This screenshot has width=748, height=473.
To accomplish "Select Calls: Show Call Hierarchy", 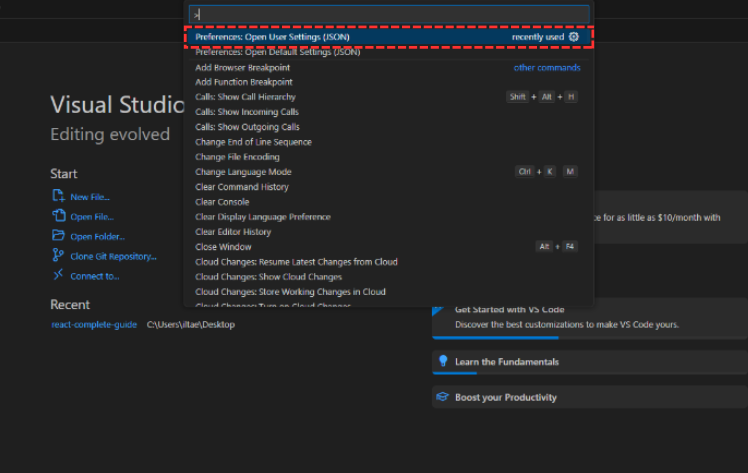I will point(389,97).
